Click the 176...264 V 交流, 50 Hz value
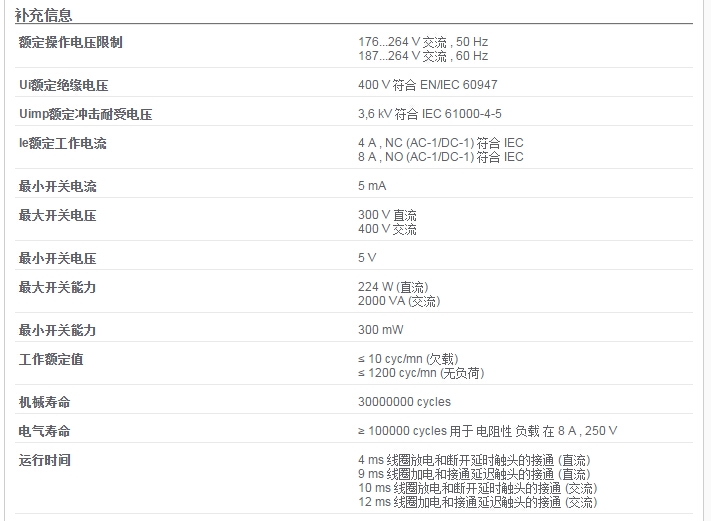The image size is (711, 521). [x=423, y=42]
